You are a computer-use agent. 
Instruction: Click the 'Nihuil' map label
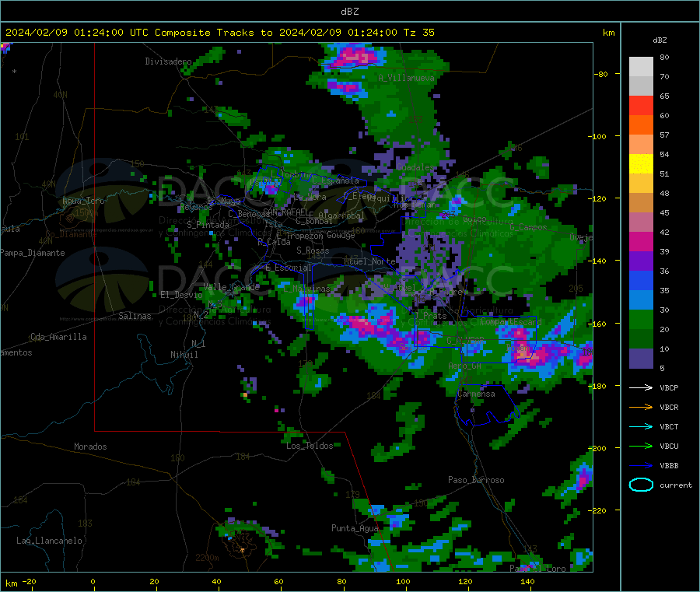184,355
